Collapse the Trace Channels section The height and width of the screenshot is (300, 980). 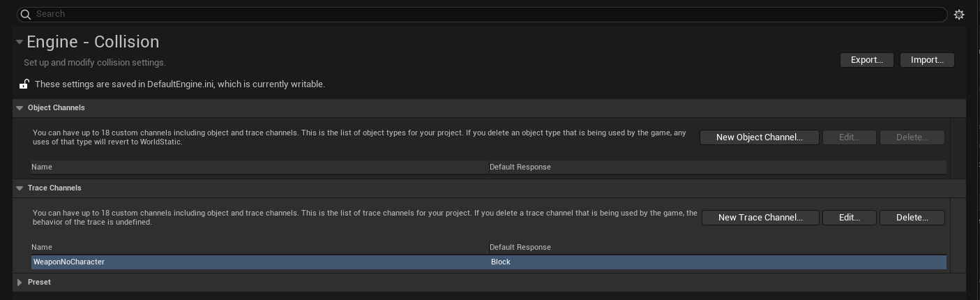(20, 188)
